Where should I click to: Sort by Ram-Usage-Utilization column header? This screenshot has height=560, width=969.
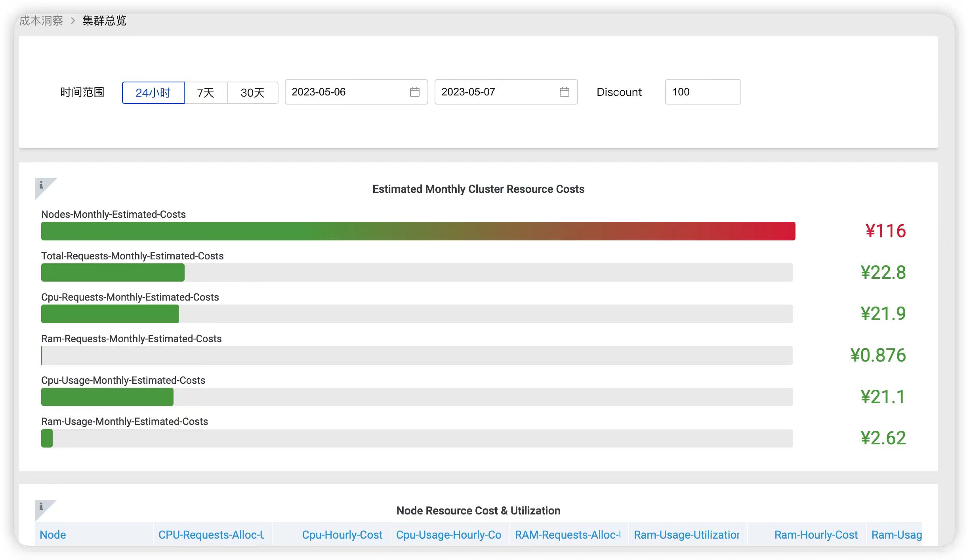pyautogui.click(x=688, y=535)
